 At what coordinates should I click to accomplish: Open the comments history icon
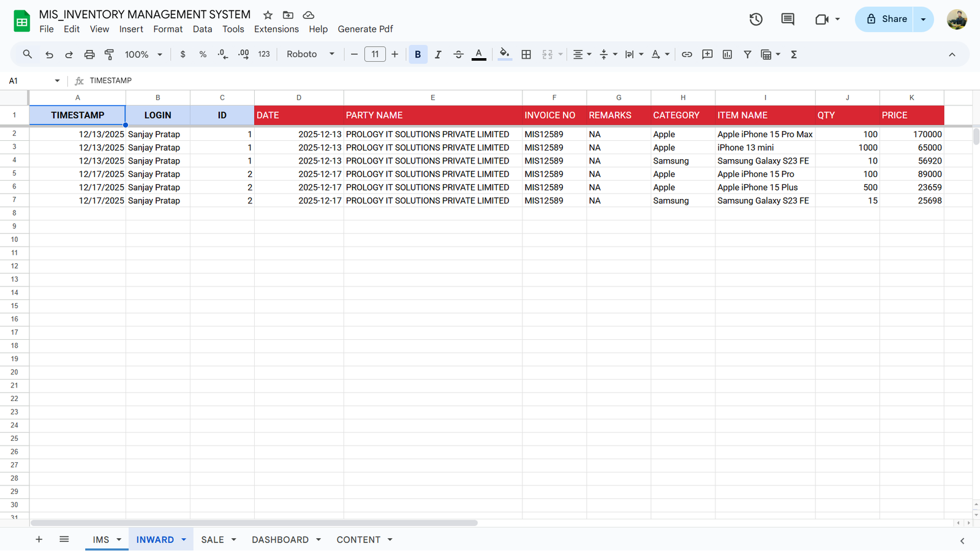[x=788, y=19]
